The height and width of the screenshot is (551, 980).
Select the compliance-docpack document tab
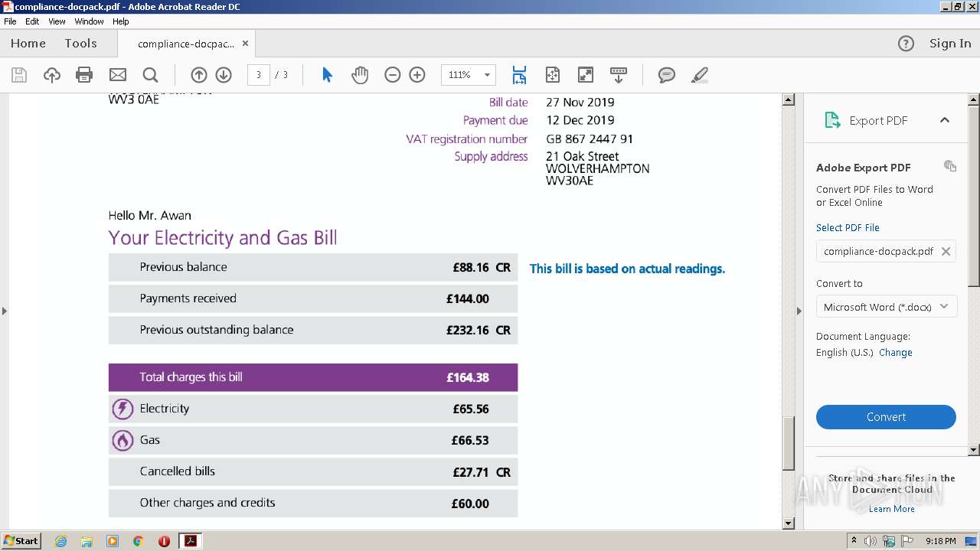point(186,44)
